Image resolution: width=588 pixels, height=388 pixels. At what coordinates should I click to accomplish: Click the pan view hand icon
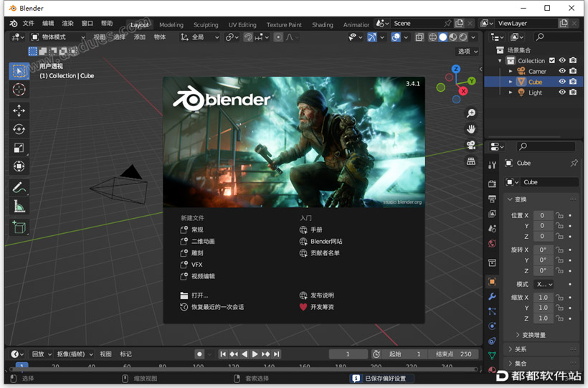(x=470, y=129)
